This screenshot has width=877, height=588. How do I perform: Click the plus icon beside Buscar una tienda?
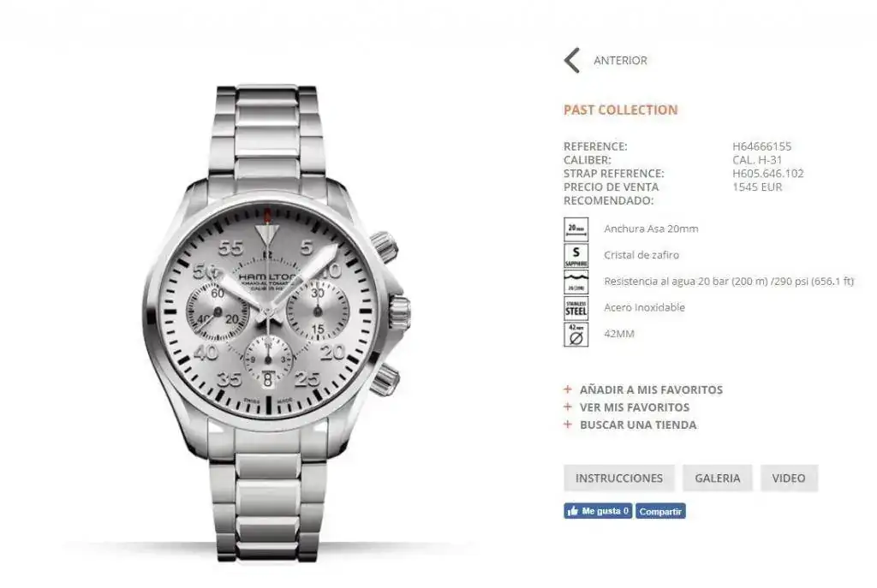(568, 425)
